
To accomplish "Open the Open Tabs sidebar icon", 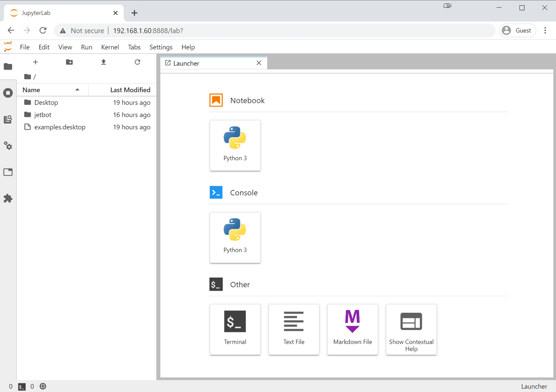I will [8, 172].
